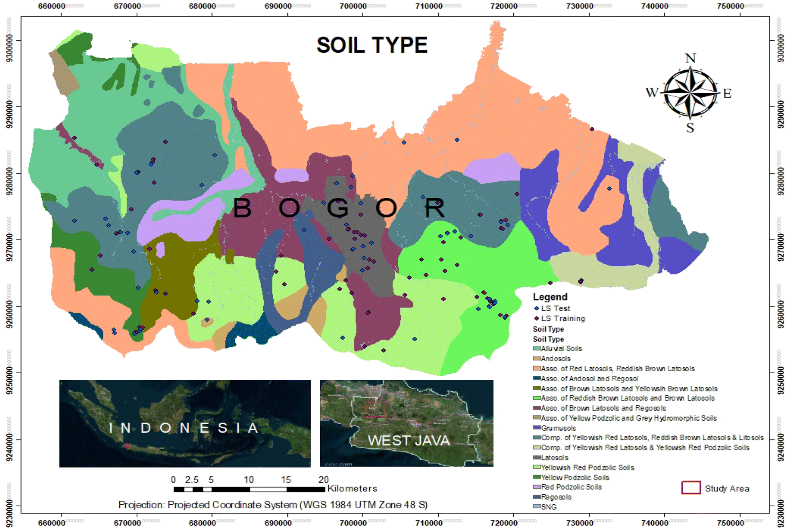Click 'Asso. of Andosol and Regosol' label

click(x=589, y=379)
